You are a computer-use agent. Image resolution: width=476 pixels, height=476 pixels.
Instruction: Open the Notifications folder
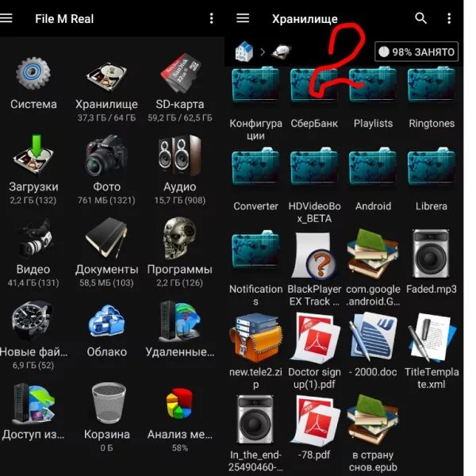pyautogui.click(x=255, y=250)
